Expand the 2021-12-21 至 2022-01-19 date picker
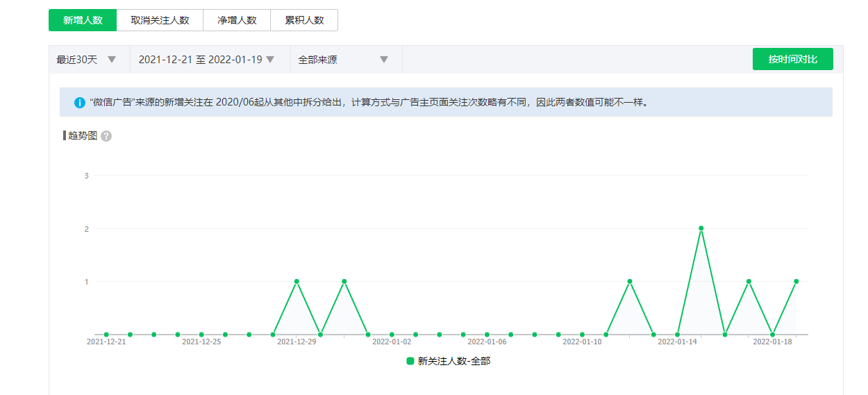The image size is (868, 395). tap(207, 60)
